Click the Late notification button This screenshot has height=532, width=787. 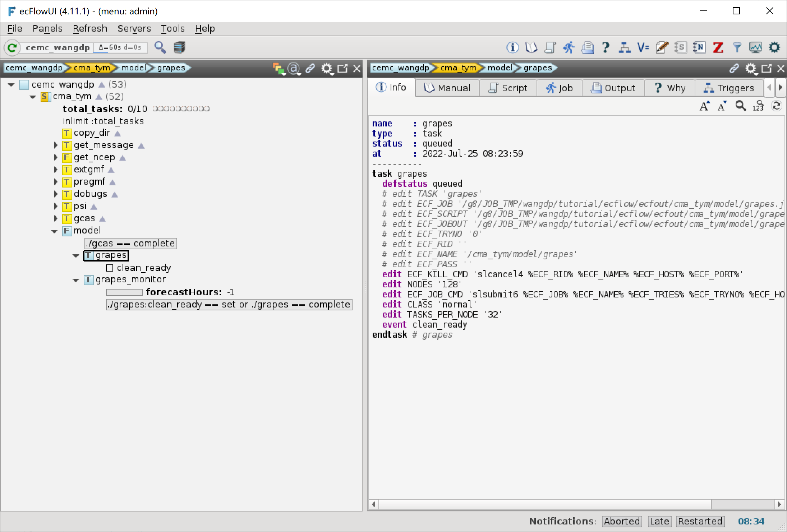(659, 521)
